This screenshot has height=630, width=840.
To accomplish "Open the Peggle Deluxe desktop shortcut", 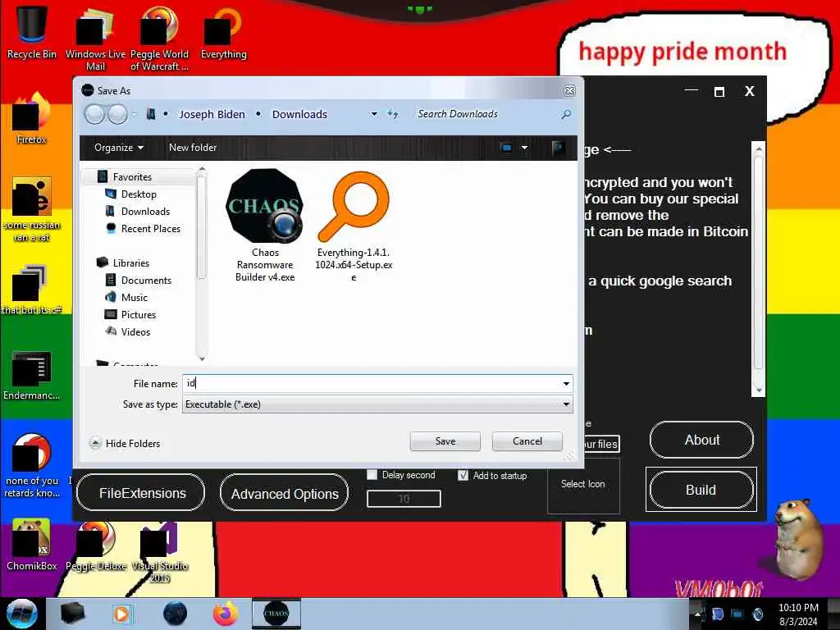I will pyautogui.click(x=97, y=545).
